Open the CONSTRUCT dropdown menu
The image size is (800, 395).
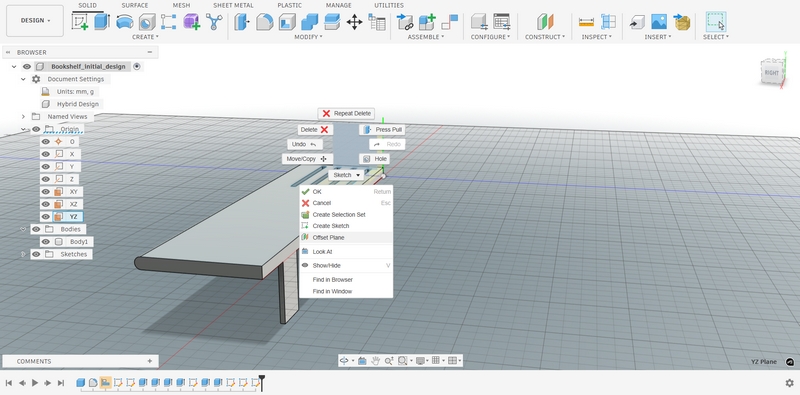click(545, 37)
